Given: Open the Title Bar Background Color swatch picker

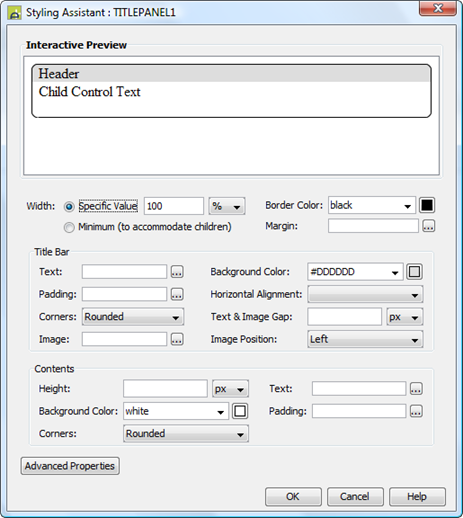Looking at the screenshot, I should tap(414, 272).
